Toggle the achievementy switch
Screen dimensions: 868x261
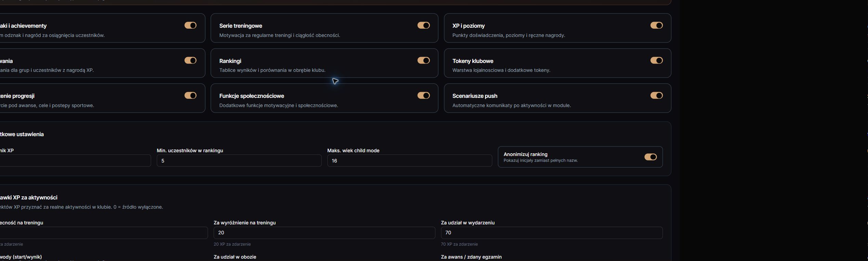coord(190,25)
